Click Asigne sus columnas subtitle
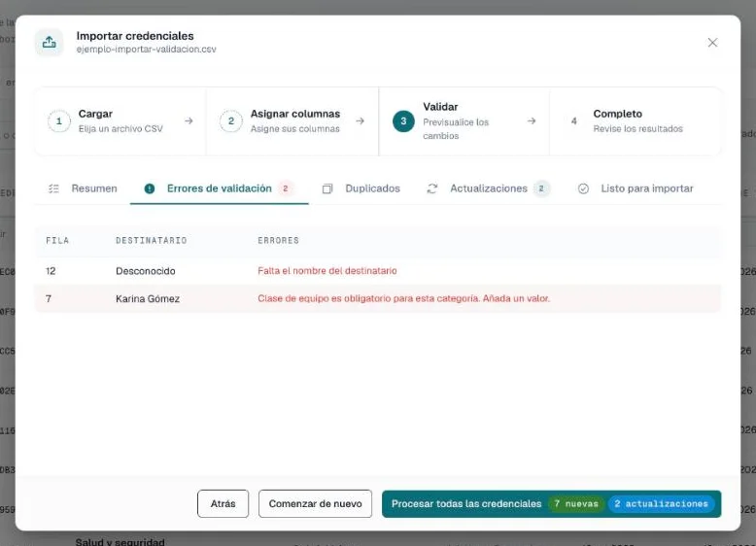The image size is (756, 546). point(294,128)
